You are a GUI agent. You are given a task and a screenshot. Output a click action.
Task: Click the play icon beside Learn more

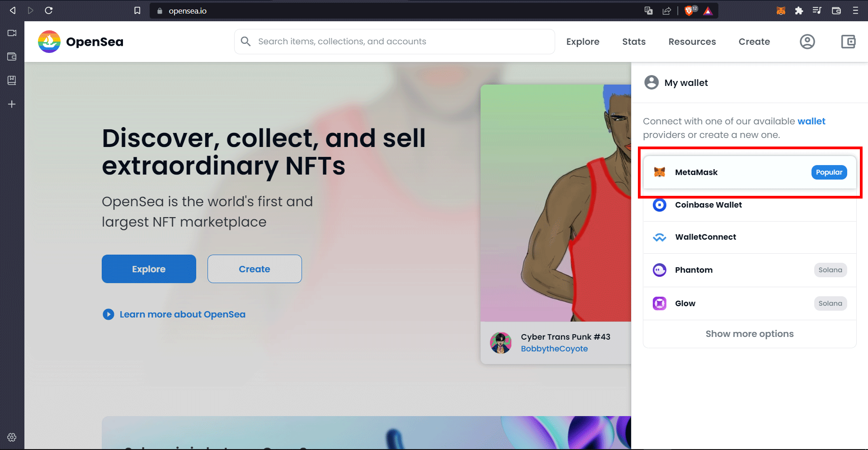108,314
